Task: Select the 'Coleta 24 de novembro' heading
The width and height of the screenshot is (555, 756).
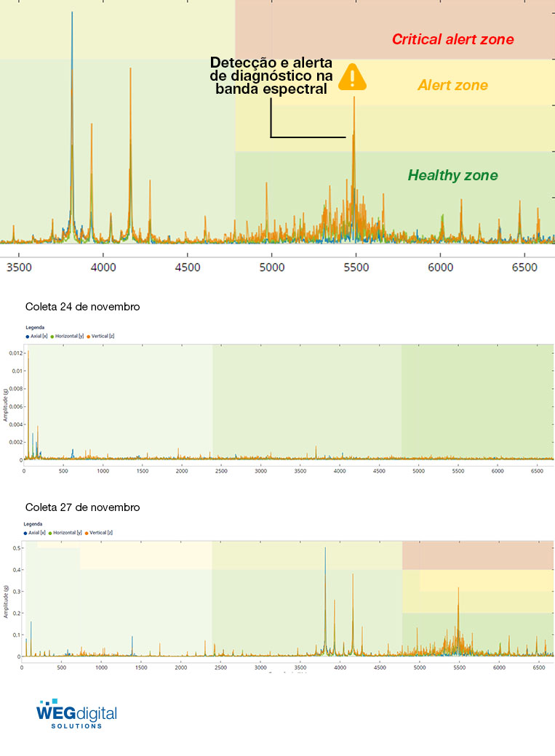Action: click(82, 307)
